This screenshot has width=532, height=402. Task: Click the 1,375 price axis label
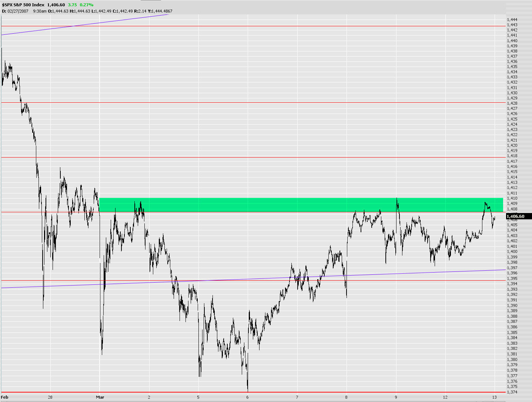click(x=512, y=386)
